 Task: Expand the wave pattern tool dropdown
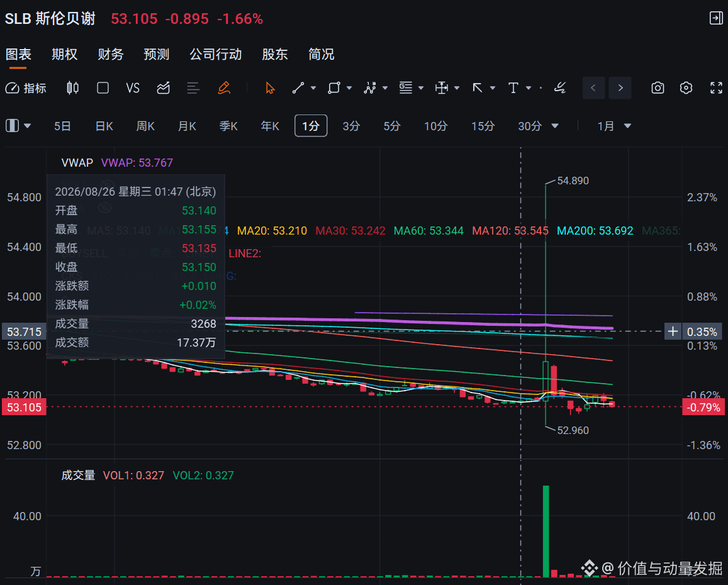(385, 88)
